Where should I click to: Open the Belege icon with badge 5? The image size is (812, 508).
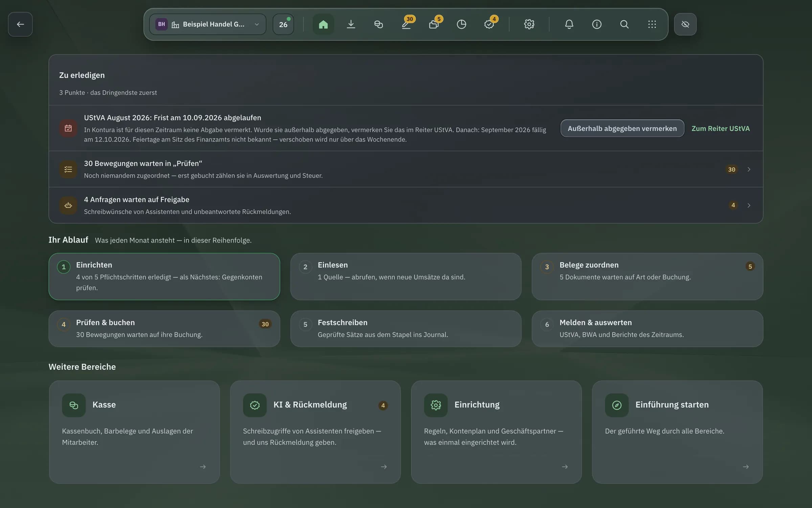[434, 24]
